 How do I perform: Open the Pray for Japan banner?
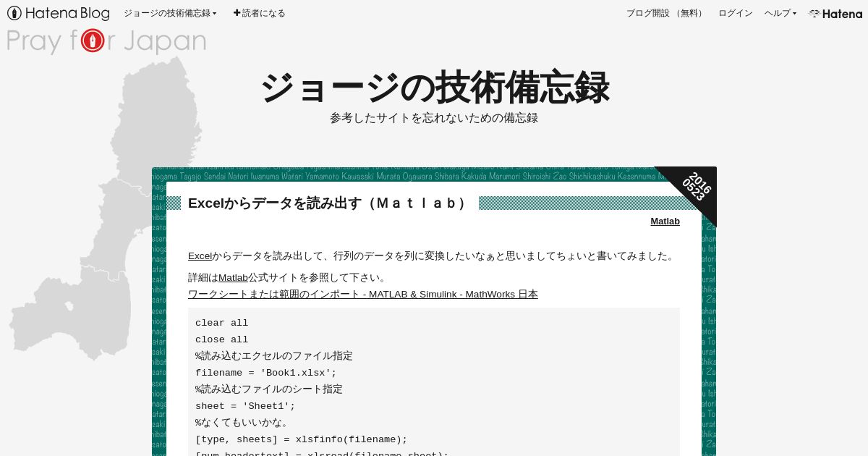106,41
